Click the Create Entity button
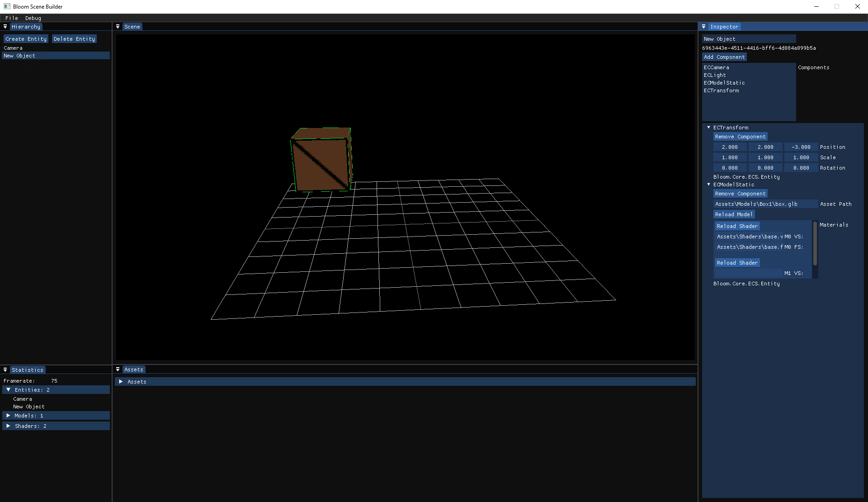 pyautogui.click(x=26, y=39)
